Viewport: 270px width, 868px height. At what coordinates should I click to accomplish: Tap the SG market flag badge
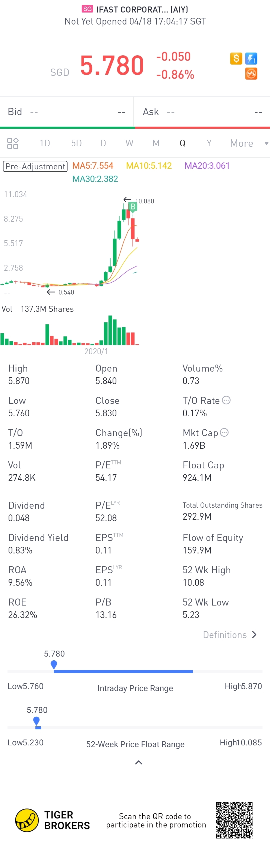click(87, 9)
